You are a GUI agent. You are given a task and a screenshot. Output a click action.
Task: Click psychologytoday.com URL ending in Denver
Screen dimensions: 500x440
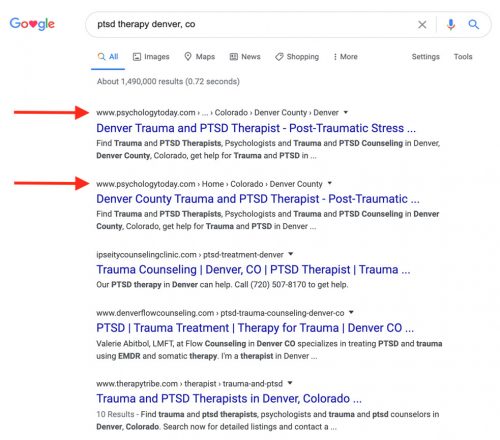point(217,113)
